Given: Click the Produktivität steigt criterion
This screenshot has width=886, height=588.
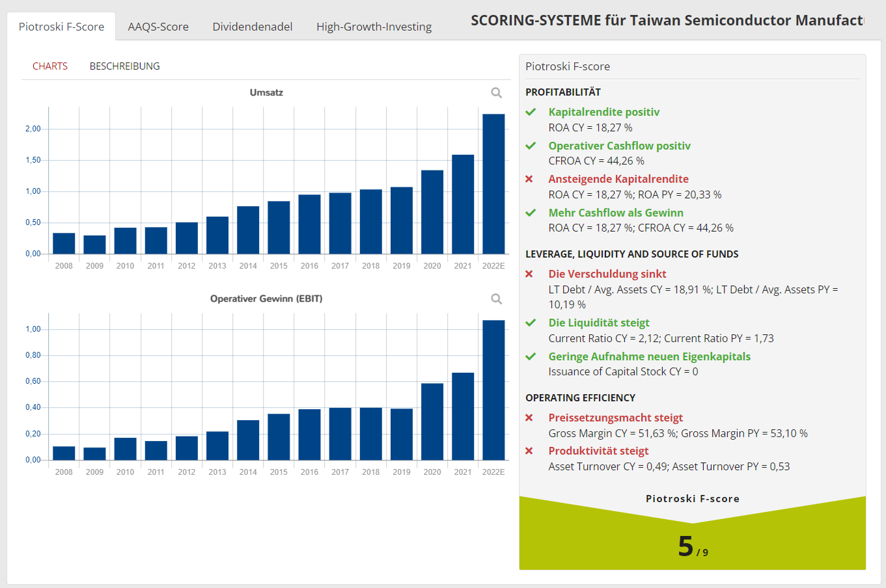Looking at the screenshot, I should (599, 451).
